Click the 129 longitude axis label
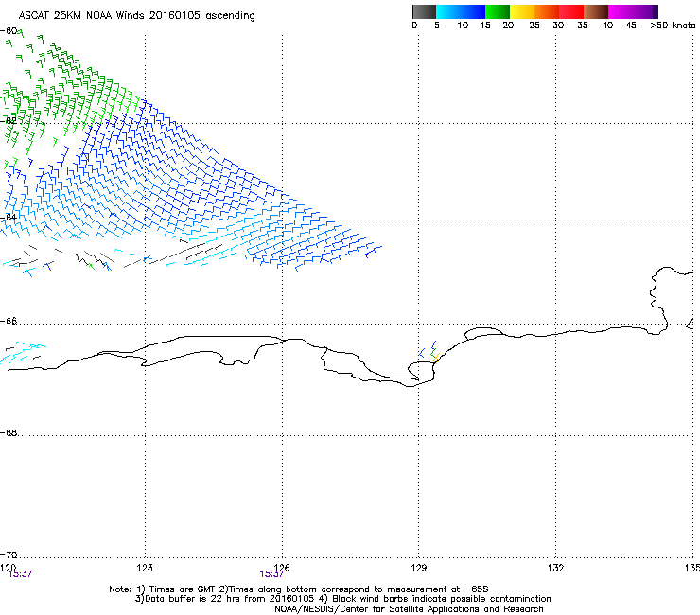700x615 pixels. click(x=419, y=568)
